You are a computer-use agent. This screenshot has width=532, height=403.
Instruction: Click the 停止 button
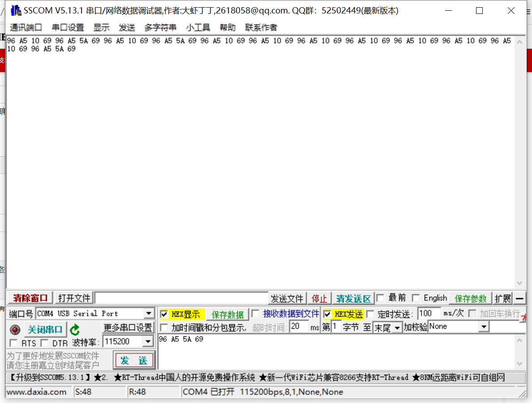coord(319,299)
